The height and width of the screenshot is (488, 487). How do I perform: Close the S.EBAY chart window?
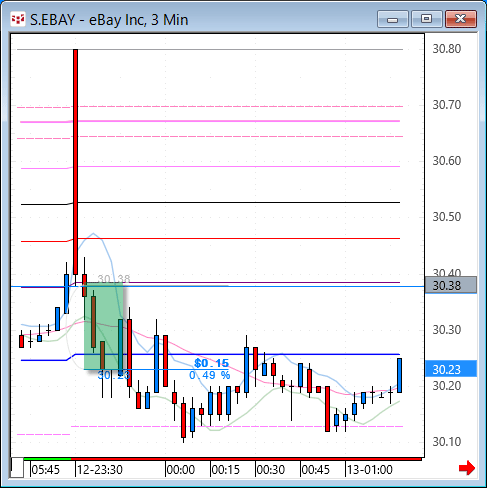tap(461, 19)
